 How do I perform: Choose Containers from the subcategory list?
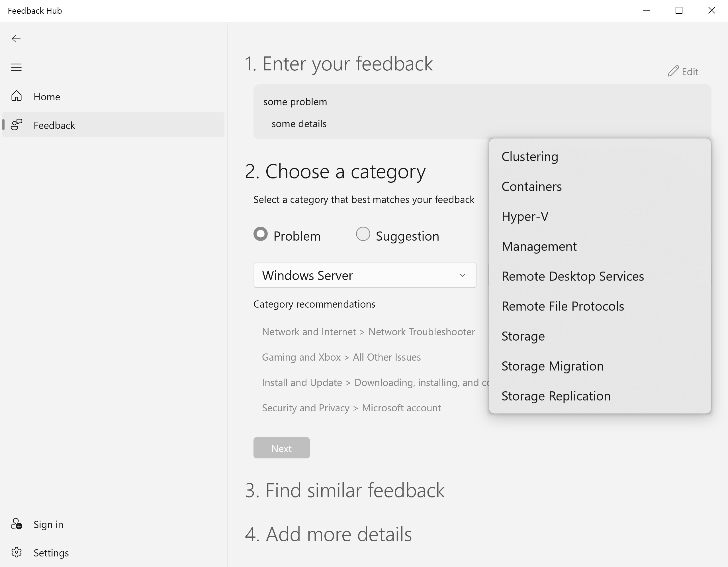click(x=600, y=186)
